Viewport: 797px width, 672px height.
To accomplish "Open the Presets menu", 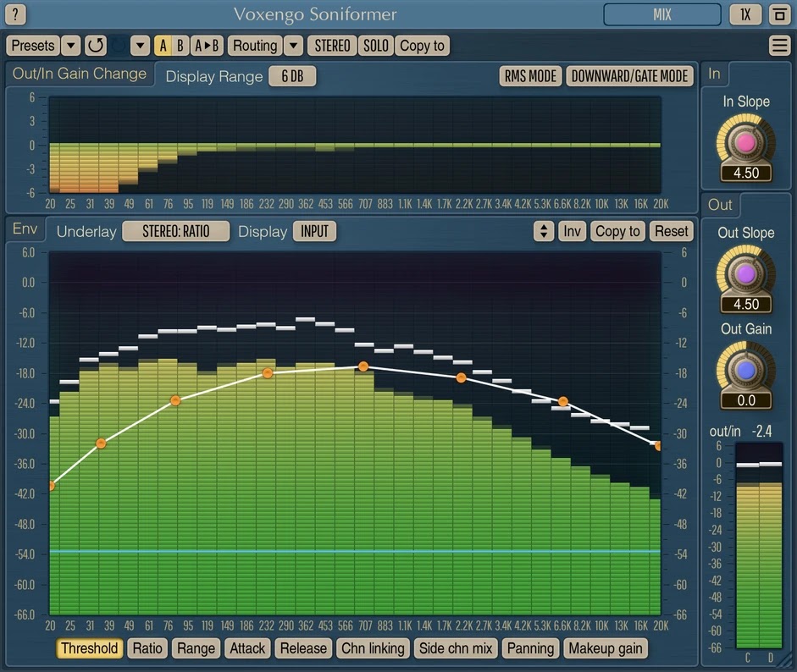I will tap(32, 46).
